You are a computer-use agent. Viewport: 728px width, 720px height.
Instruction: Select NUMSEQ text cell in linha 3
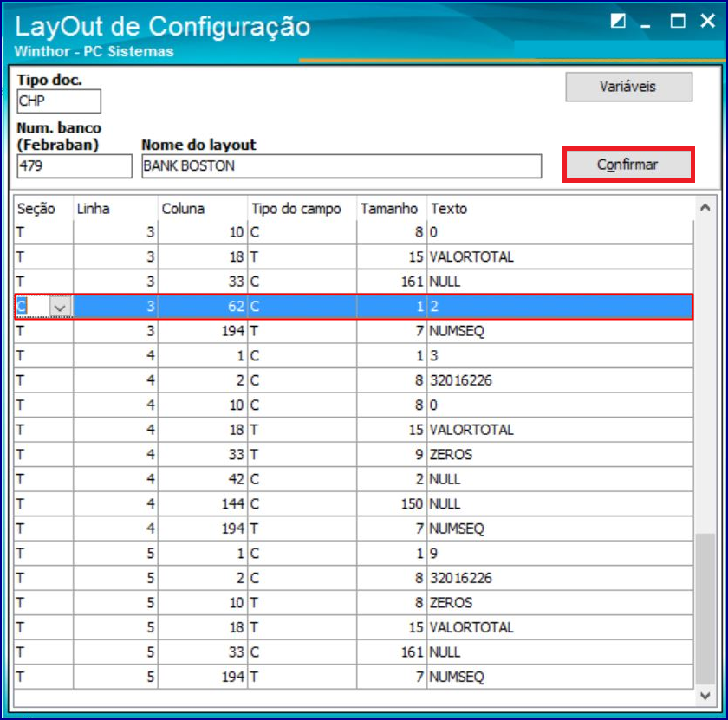click(x=560, y=332)
